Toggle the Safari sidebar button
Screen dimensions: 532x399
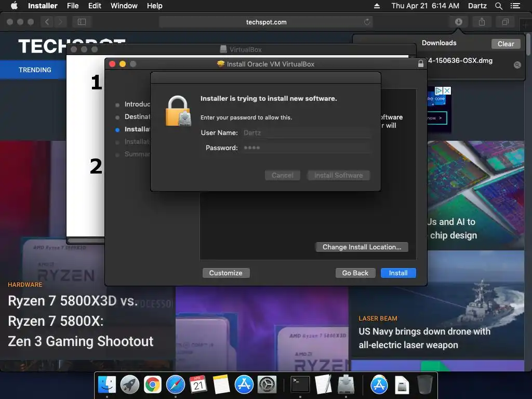coord(82,22)
